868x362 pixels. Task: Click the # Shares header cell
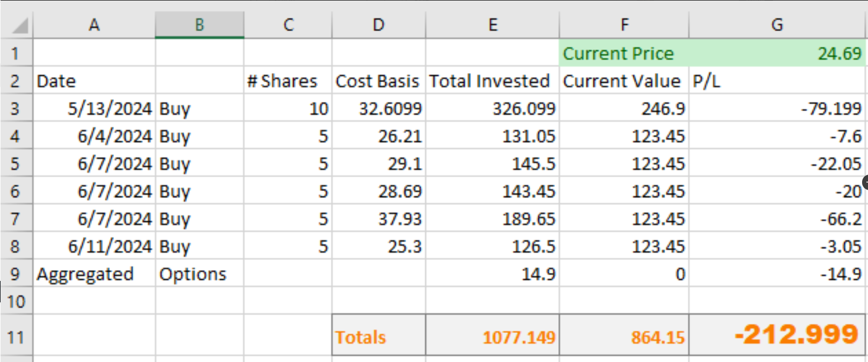point(288,81)
